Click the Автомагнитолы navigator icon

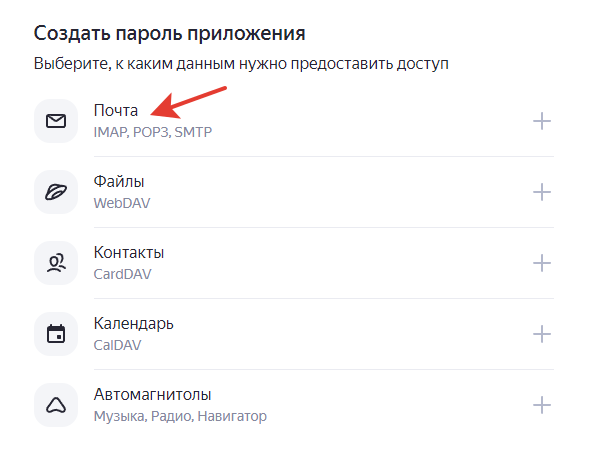[x=56, y=405]
